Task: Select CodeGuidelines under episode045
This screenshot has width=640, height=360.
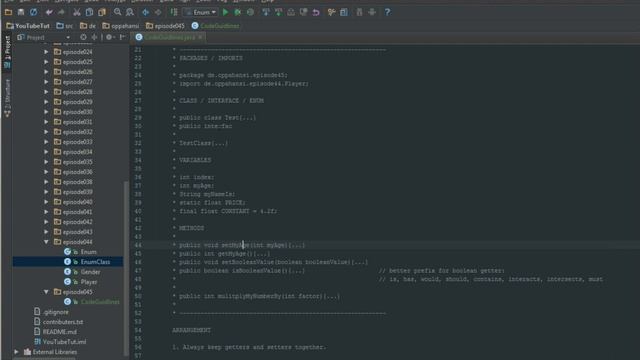Action: pos(92,302)
